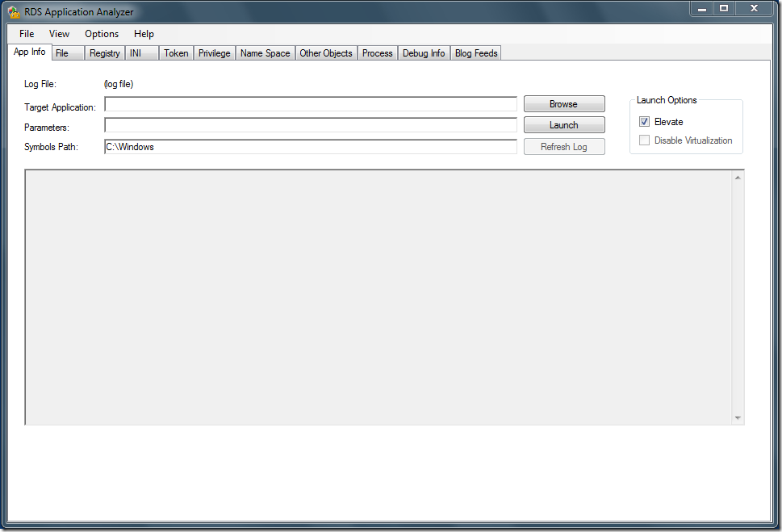Viewport: 782px width, 532px height.
Task: Open the Options menu
Action: [x=102, y=34]
